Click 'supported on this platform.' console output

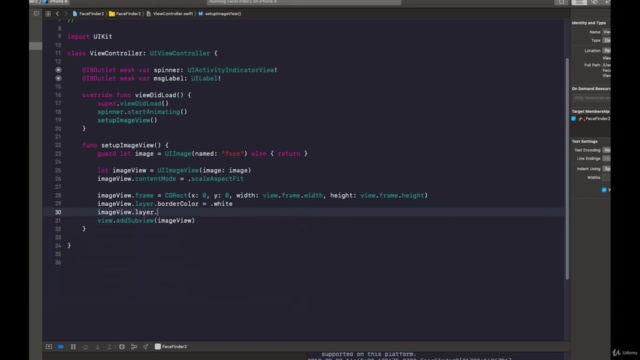tap(369, 354)
